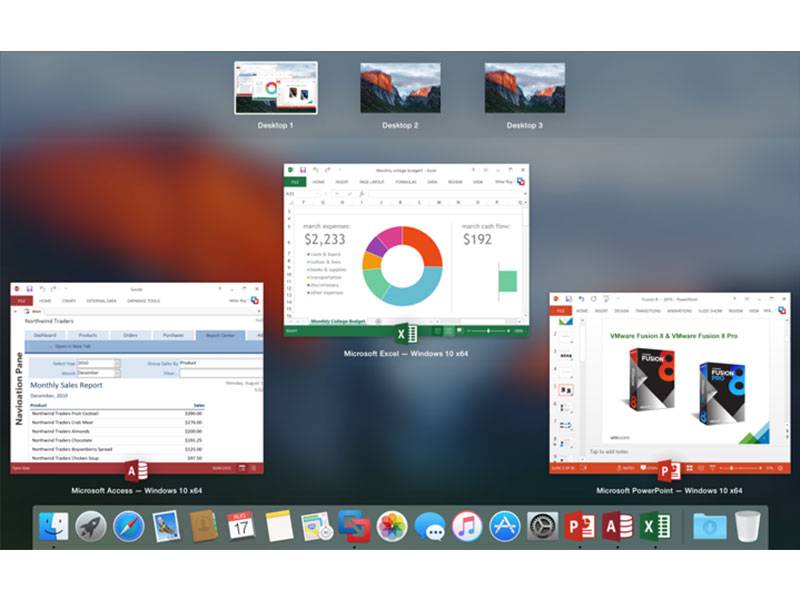Switch to Dashboard tab in Access form

tap(45, 335)
